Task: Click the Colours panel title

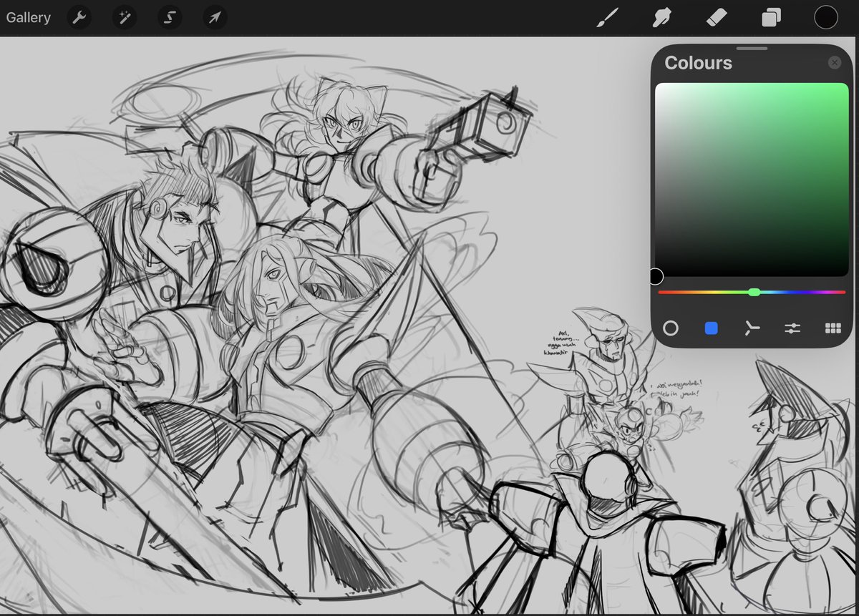Action: click(698, 63)
